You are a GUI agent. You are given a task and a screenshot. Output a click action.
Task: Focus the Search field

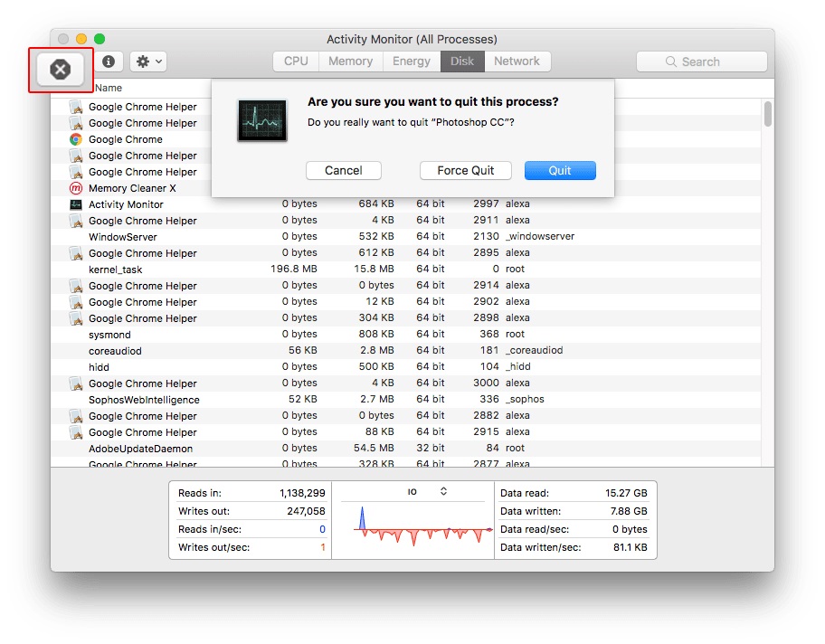[x=702, y=62]
